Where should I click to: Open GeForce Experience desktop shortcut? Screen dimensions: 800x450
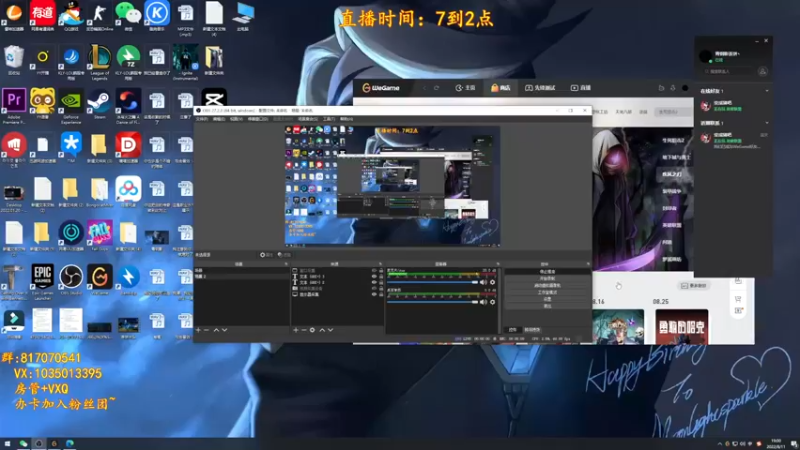point(71,105)
